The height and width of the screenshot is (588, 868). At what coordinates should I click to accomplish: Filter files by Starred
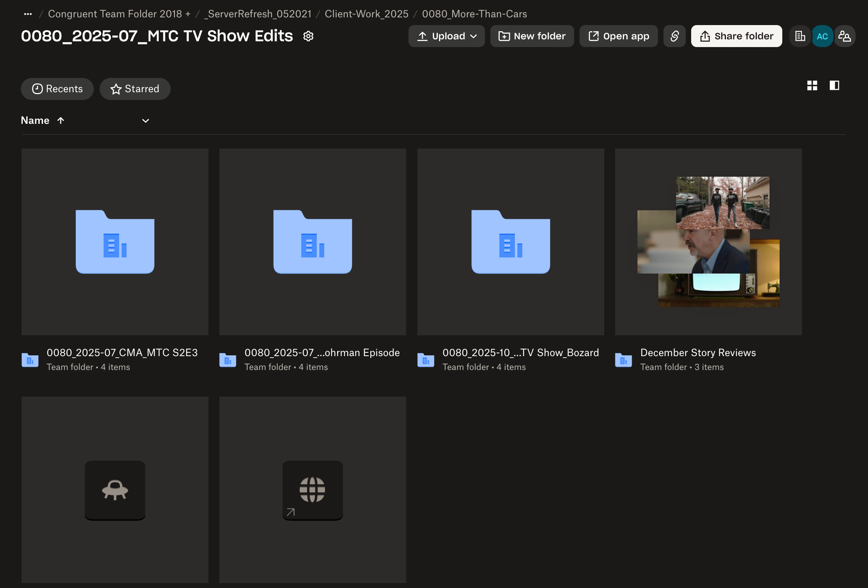(x=135, y=89)
